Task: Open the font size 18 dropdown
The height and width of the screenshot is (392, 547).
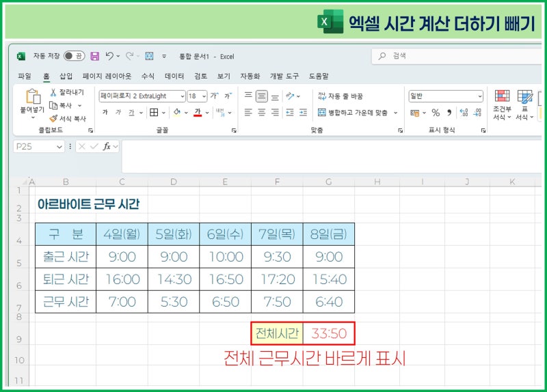Action: (x=204, y=96)
